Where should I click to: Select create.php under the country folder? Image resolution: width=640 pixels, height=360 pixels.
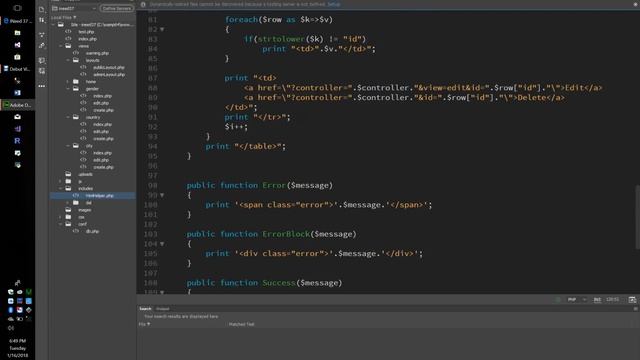[103, 139]
